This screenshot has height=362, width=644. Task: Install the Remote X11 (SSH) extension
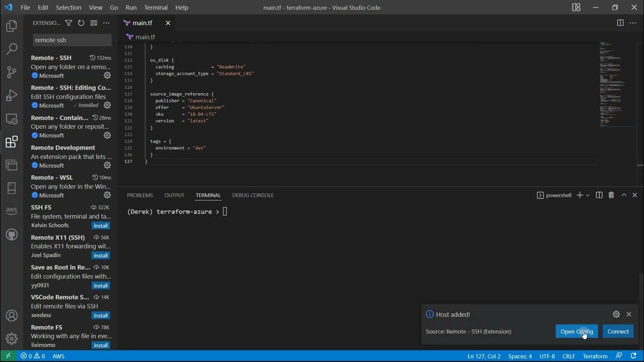pyautogui.click(x=101, y=255)
